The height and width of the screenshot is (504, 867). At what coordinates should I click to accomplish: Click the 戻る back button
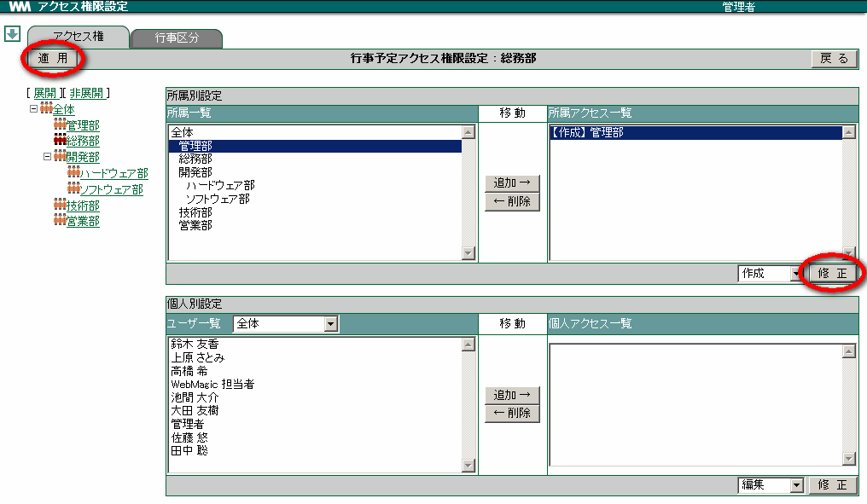click(x=835, y=59)
